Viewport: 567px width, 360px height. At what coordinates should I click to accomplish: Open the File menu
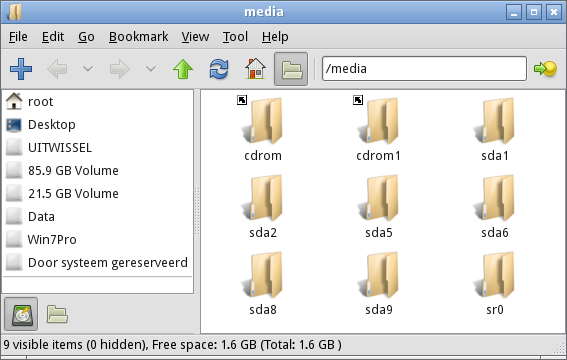pos(18,37)
